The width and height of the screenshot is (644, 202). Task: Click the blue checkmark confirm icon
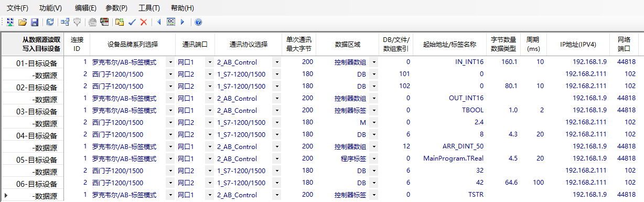(x=132, y=22)
